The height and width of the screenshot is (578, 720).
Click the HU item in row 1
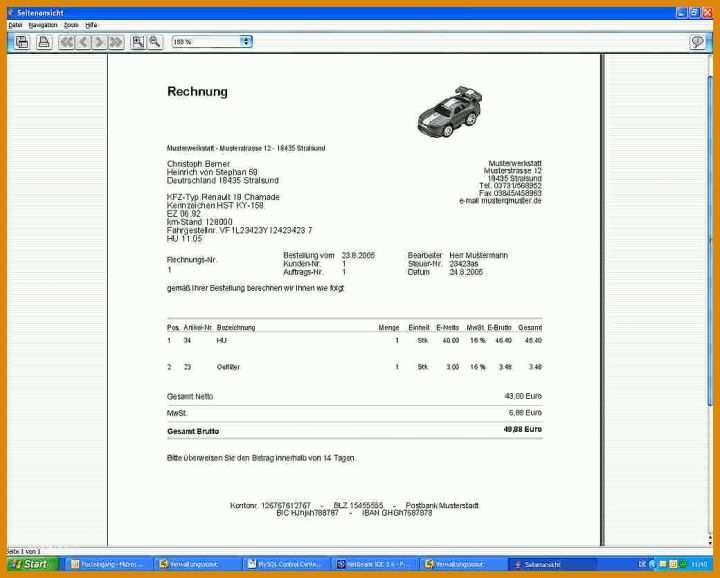222,341
